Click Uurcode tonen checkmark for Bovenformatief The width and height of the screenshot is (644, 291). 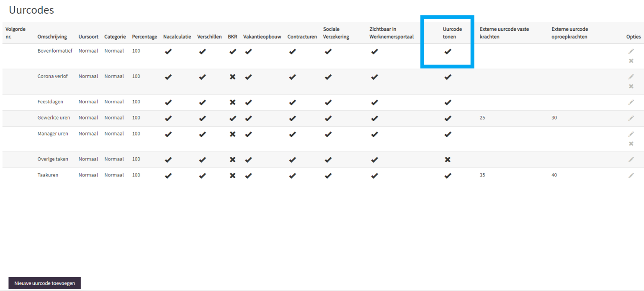[447, 52]
